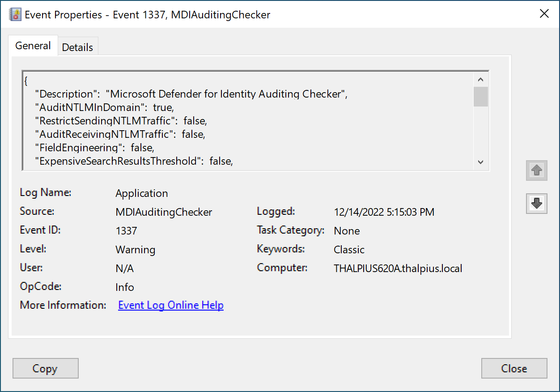Click the Source value MDIAuditingChecker
The image size is (560, 392).
[x=164, y=212]
